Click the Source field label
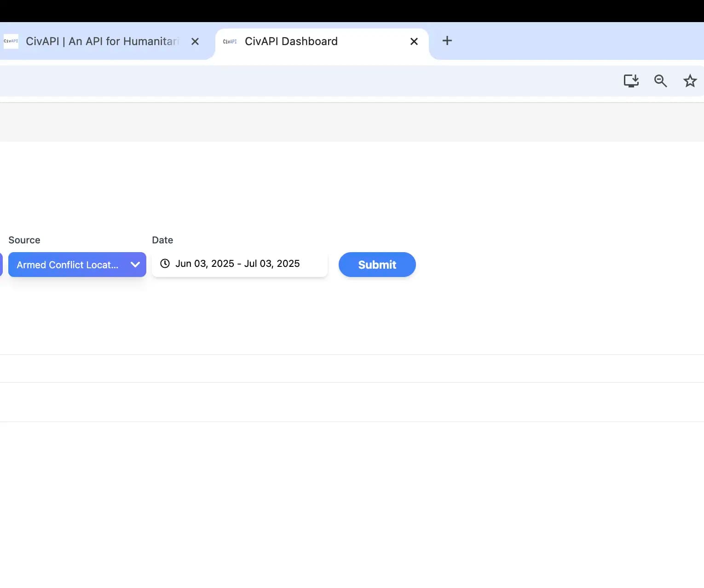The height and width of the screenshot is (588, 704). pos(24,240)
